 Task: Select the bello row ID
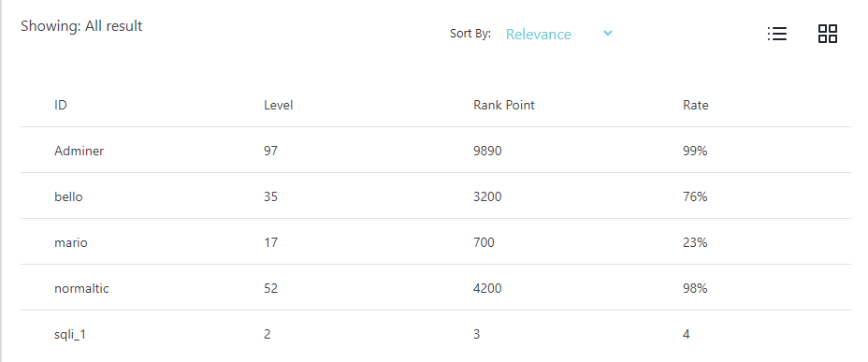point(68,196)
